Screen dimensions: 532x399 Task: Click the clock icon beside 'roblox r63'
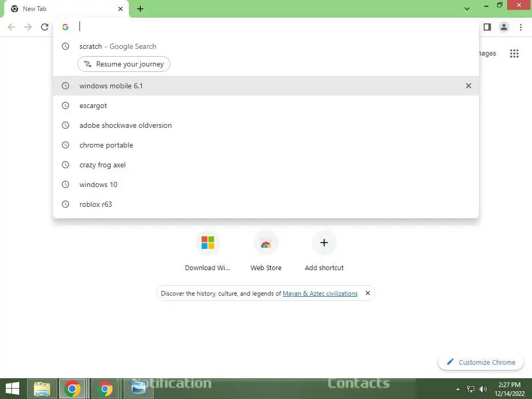[65, 204]
